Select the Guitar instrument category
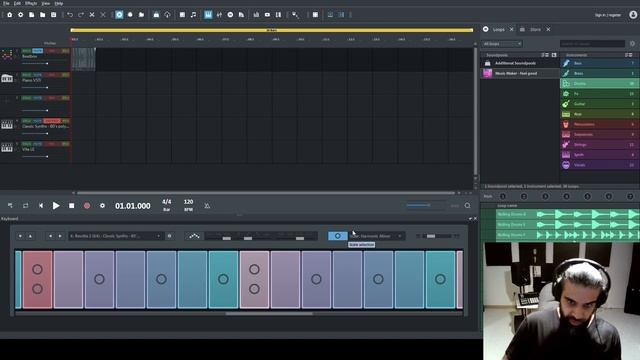The width and height of the screenshot is (640, 360). (600, 104)
